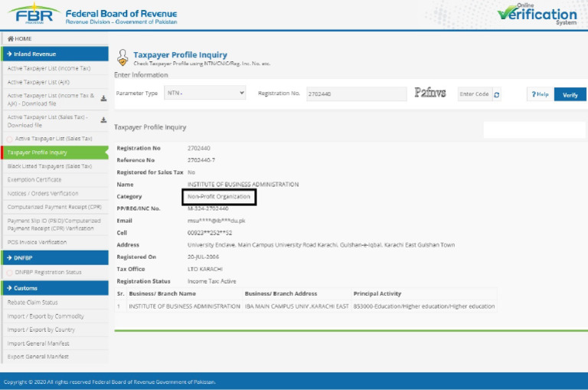Click the Verify button
Viewport: 588px width, 390px height.
pyautogui.click(x=570, y=95)
